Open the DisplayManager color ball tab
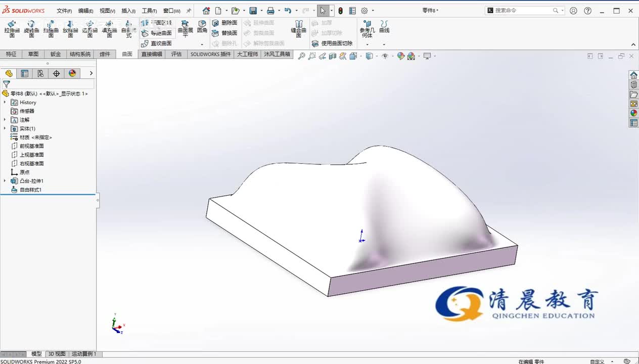This screenshot has width=639, height=364. click(x=72, y=73)
